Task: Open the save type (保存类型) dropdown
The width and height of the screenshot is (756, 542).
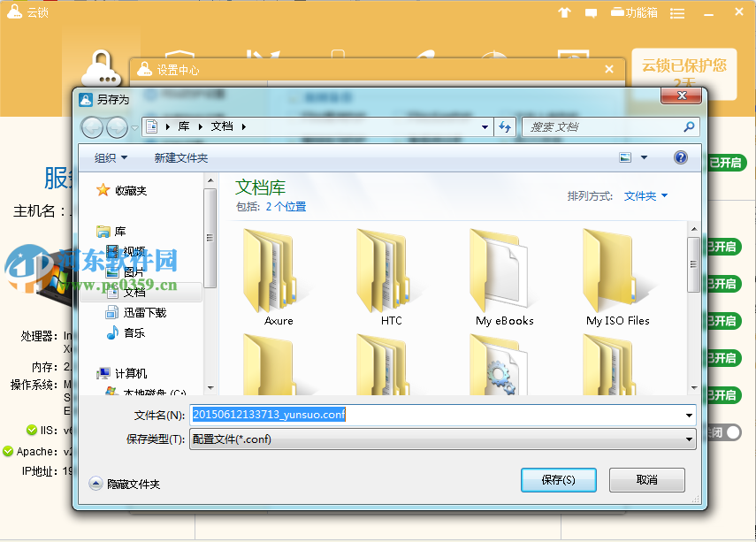Action: [x=443, y=439]
